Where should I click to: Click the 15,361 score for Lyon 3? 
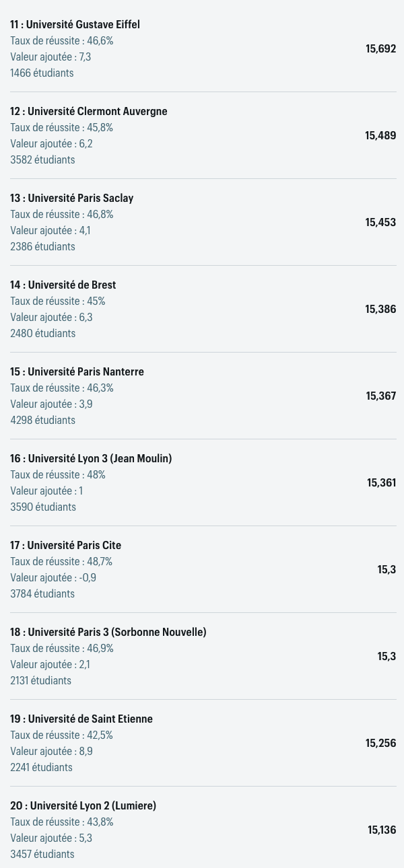pos(382,483)
